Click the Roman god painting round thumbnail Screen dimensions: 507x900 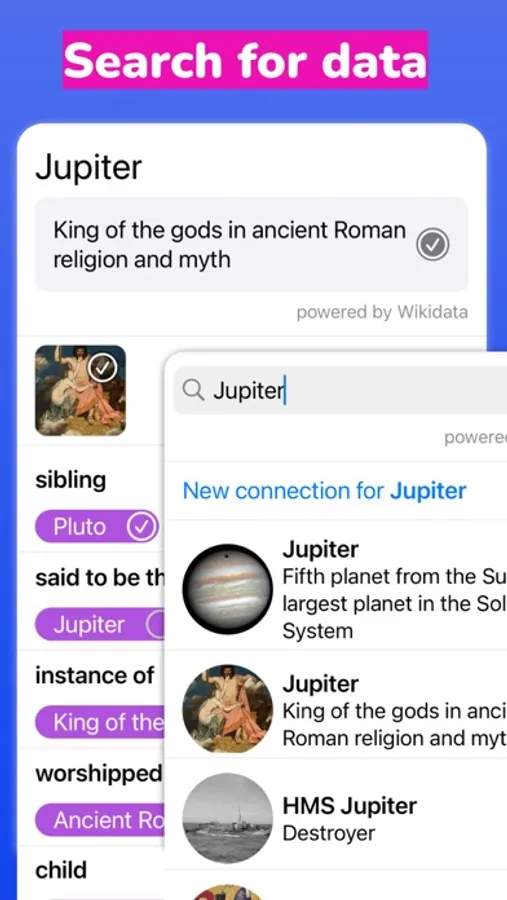pyautogui.click(x=227, y=709)
